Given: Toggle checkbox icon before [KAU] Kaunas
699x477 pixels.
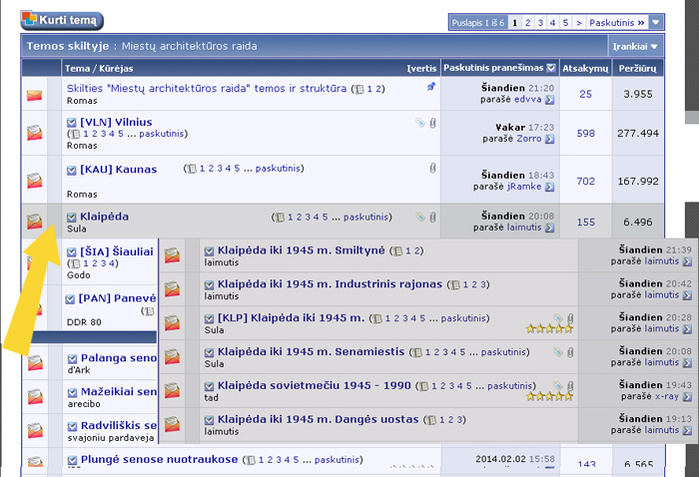Looking at the screenshot, I should coord(71,170).
